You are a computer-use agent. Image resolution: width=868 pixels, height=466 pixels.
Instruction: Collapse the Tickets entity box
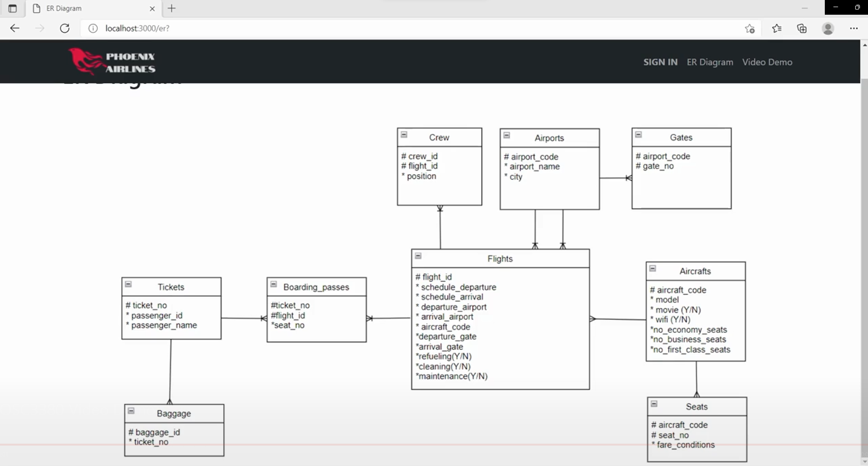128,284
